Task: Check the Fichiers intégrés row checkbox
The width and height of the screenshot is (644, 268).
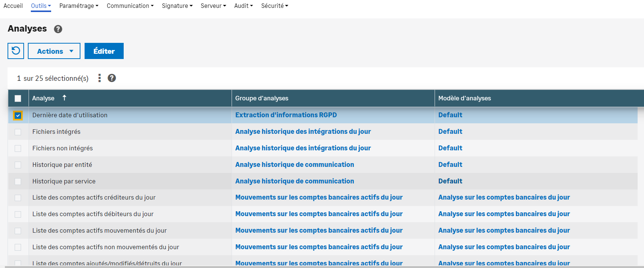Action: (18, 132)
